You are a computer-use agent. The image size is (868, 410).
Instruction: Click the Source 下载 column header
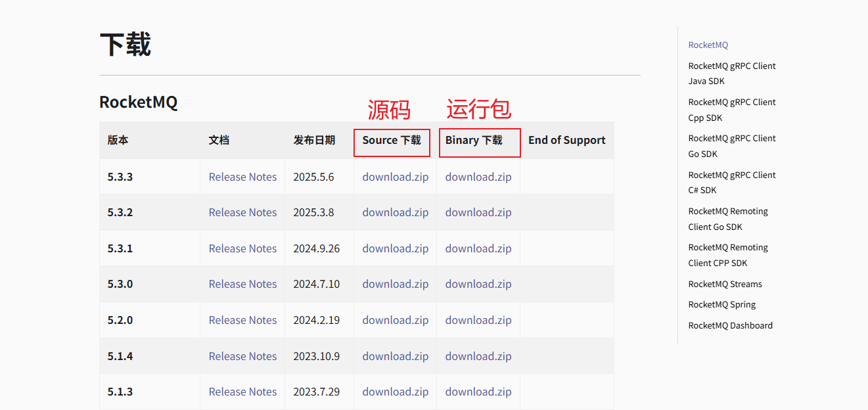pyautogui.click(x=392, y=140)
